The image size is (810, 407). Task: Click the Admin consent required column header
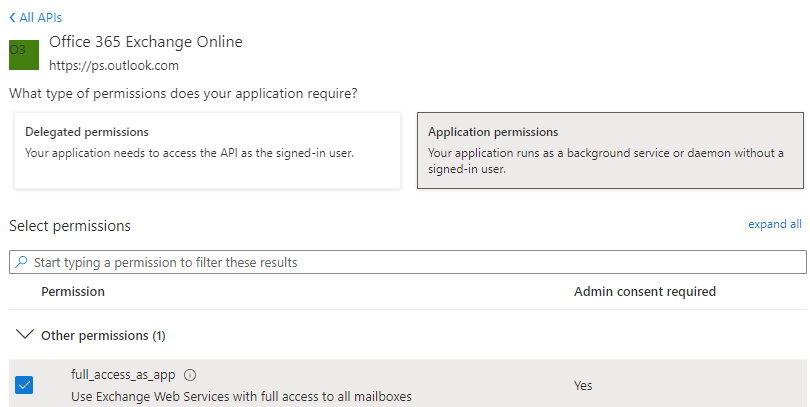tap(645, 292)
